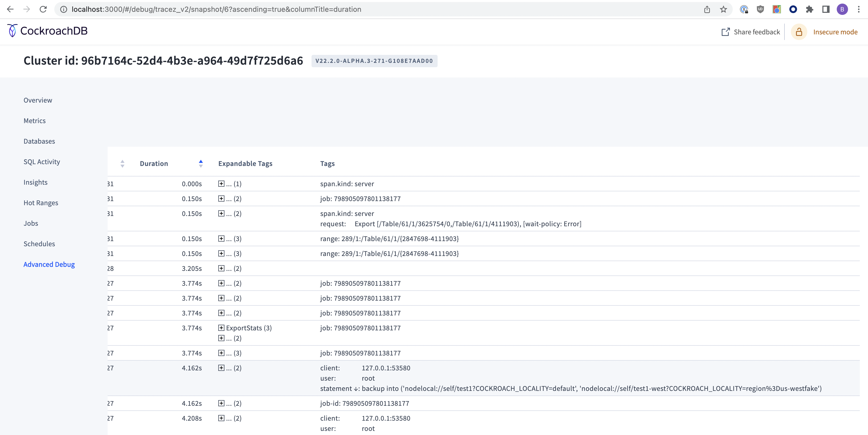The height and width of the screenshot is (435, 868).
Task: Expand ExportStats (3) tag
Action: pyautogui.click(x=221, y=328)
